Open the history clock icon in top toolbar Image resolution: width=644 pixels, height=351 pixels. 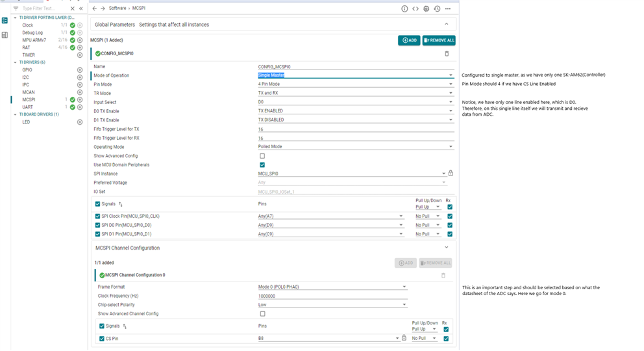click(x=437, y=8)
